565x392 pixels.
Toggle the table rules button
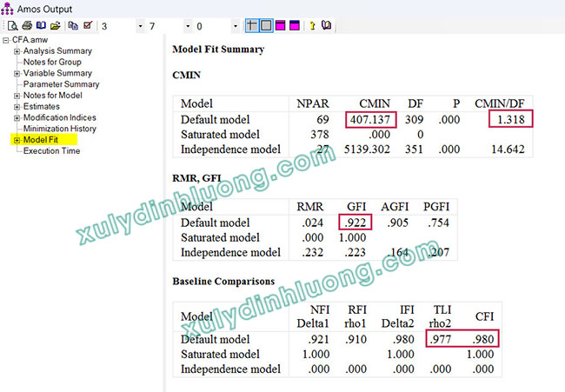tap(251, 26)
